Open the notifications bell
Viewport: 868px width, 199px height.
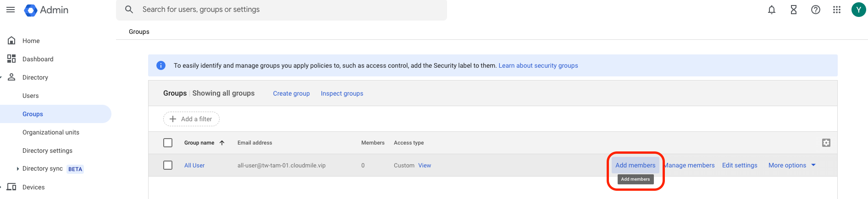coord(772,10)
